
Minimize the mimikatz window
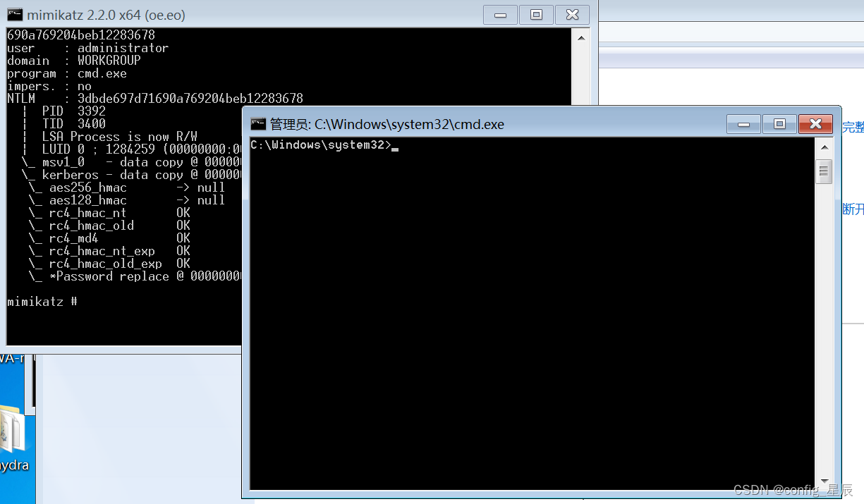coord(500,15)
